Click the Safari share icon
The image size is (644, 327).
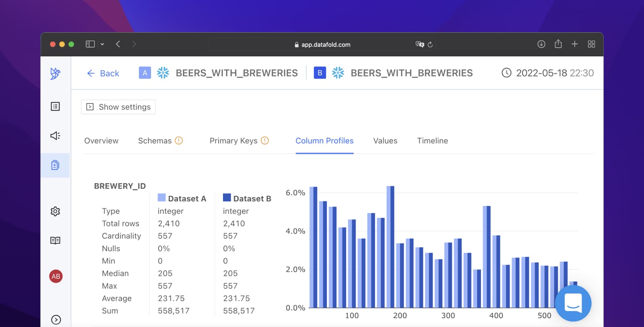point(558,43)
